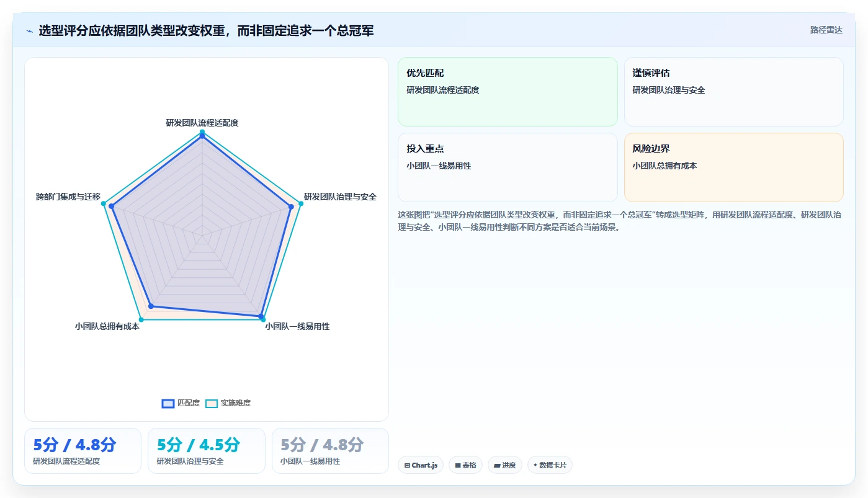This screenshot has height=498, width=868.
Task: Click the 跨部门集成与迁移 radar axis label
Action: [68, 197]
